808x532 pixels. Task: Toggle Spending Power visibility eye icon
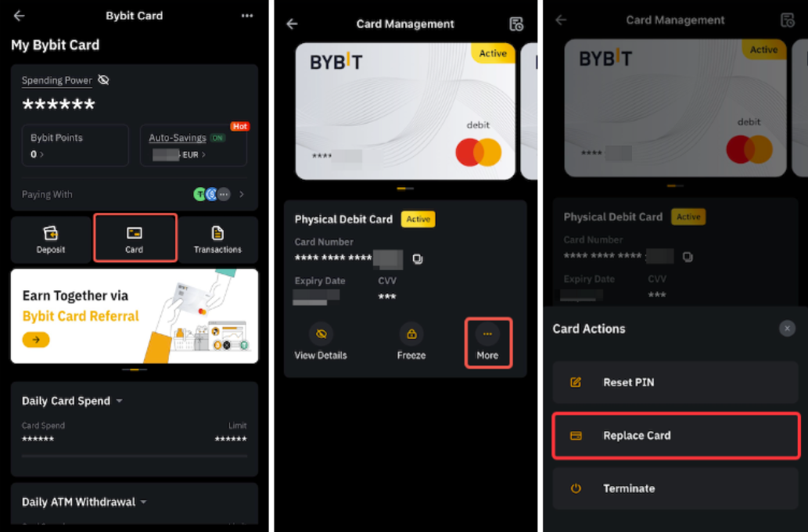pos(103,80)
